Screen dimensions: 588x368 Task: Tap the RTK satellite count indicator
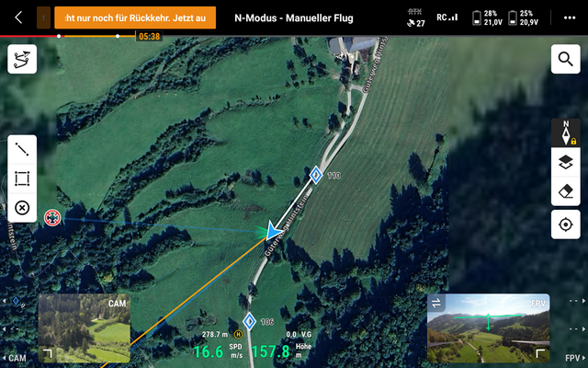pyautogui.click(x=415, y=17)
